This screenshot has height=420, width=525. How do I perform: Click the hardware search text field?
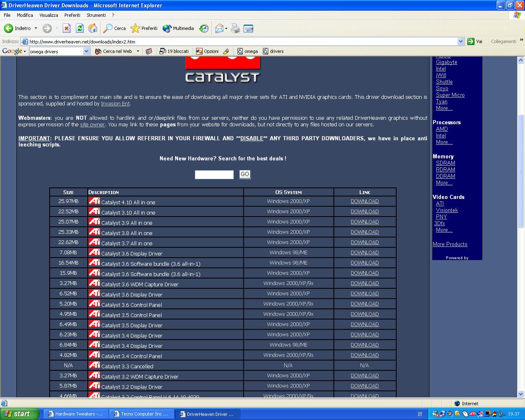click(214, 174)
